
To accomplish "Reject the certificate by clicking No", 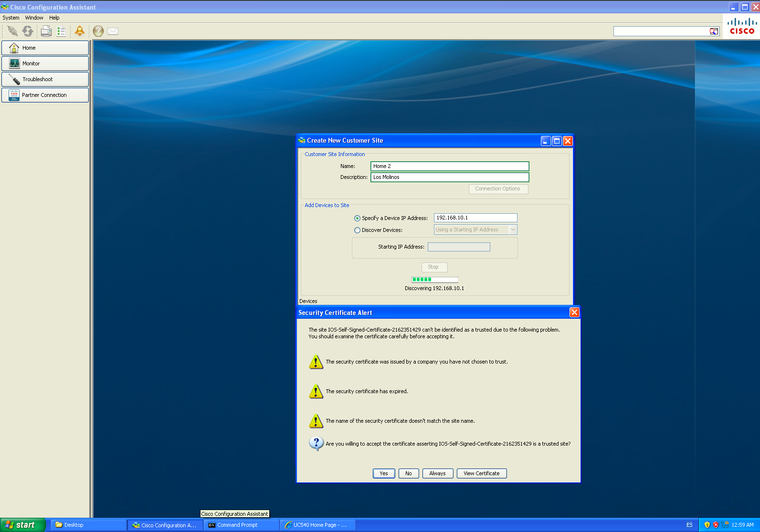I will [409, 473].
